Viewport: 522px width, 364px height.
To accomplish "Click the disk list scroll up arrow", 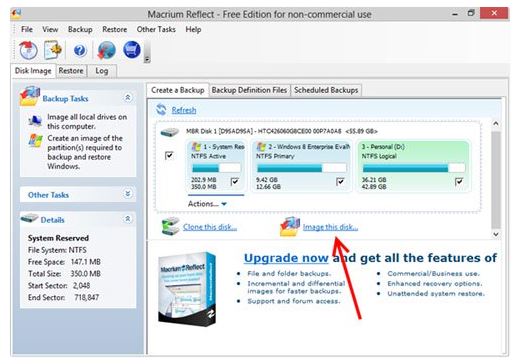I will click(496, 124).
